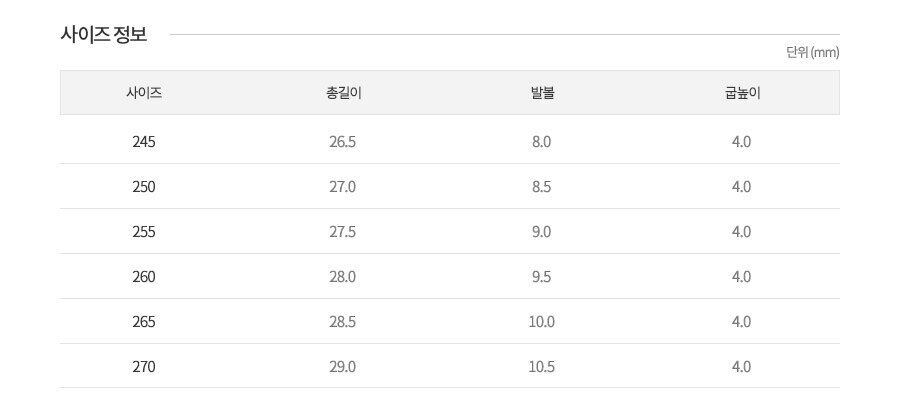Click the 10.0 foot width value
This screenshot has height=397, width=900.
click(x=542, y=322)
